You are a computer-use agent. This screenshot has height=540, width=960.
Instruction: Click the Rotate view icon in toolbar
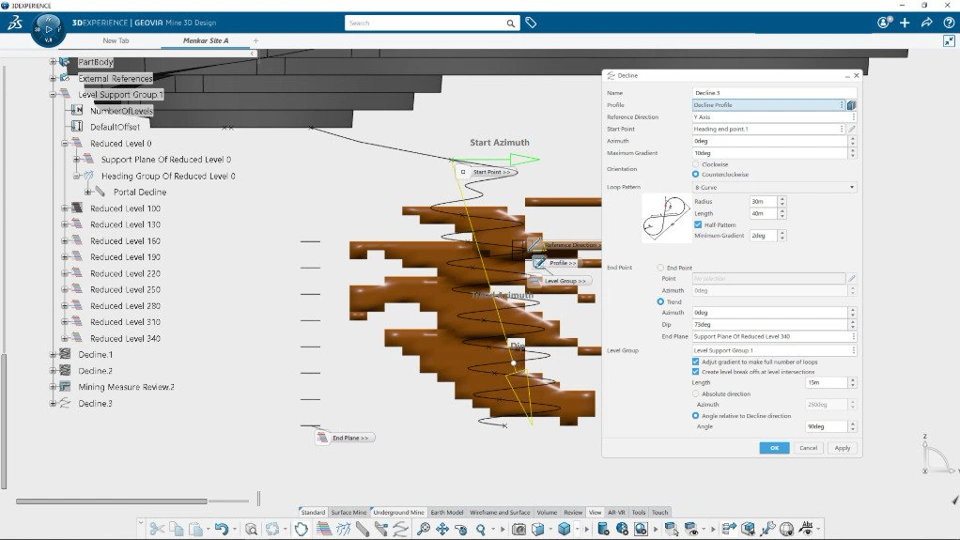point(461,528)
